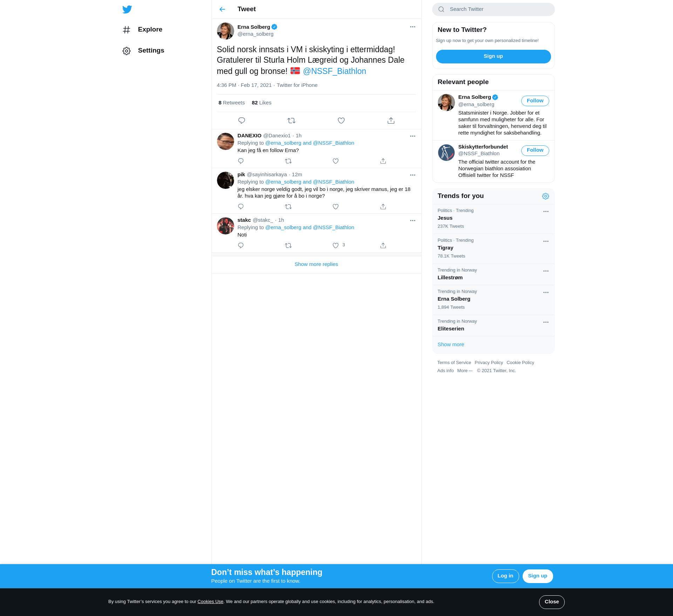Retweet stakc's reply

[x=288, y=246]
